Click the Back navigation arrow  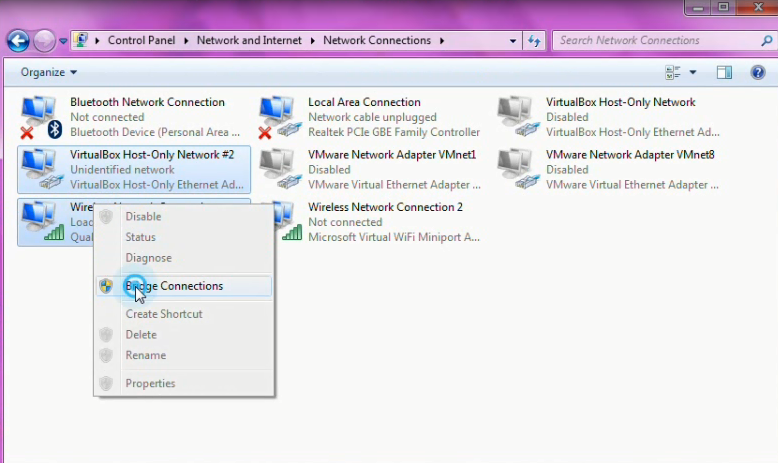18,41
